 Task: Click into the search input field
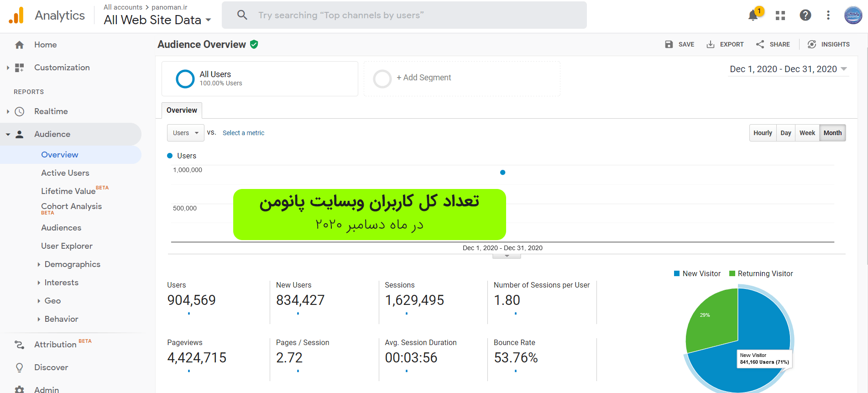[x=404, y=15]
